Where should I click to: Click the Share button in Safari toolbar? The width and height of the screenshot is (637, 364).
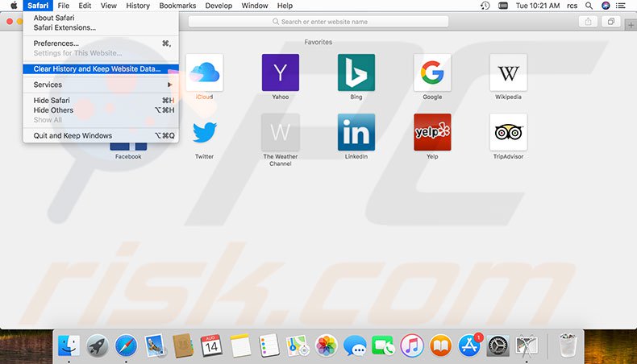(588, 22)
